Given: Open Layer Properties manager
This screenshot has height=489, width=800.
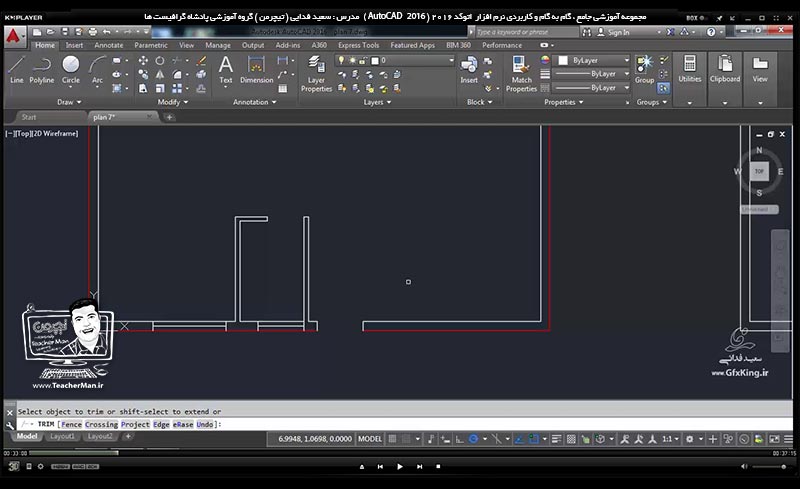Looking at the screenshot, I should 316,74.
